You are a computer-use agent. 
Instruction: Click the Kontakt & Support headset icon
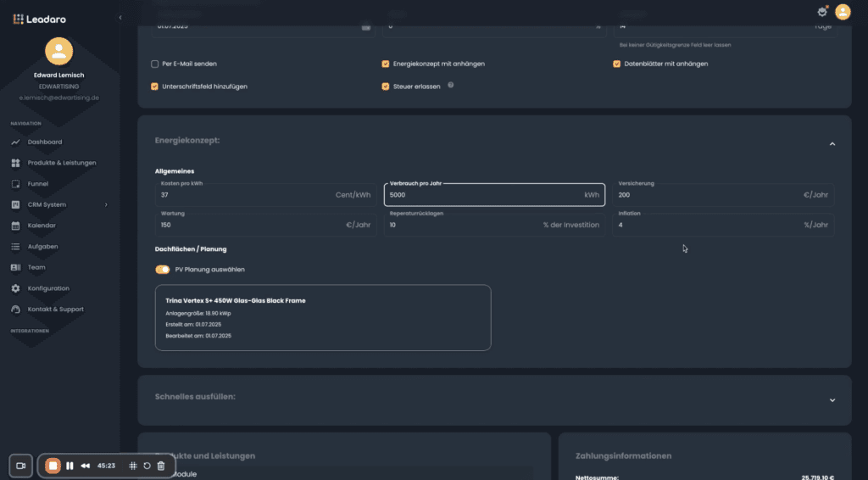(15, 310)
